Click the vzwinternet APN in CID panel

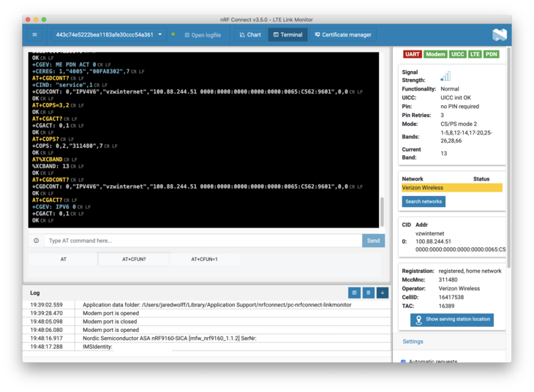click(x=430, y=233)
